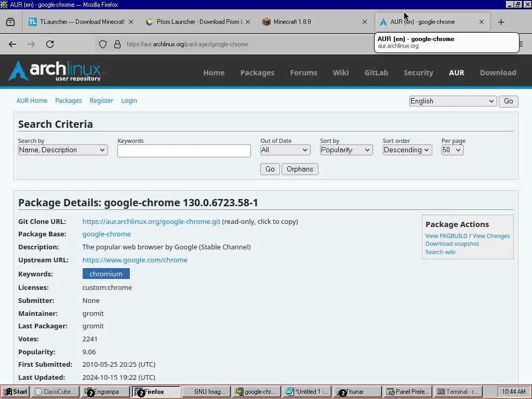532x399 pixels.
Task: Click Go next to language selector
Action: pos(508,101)
